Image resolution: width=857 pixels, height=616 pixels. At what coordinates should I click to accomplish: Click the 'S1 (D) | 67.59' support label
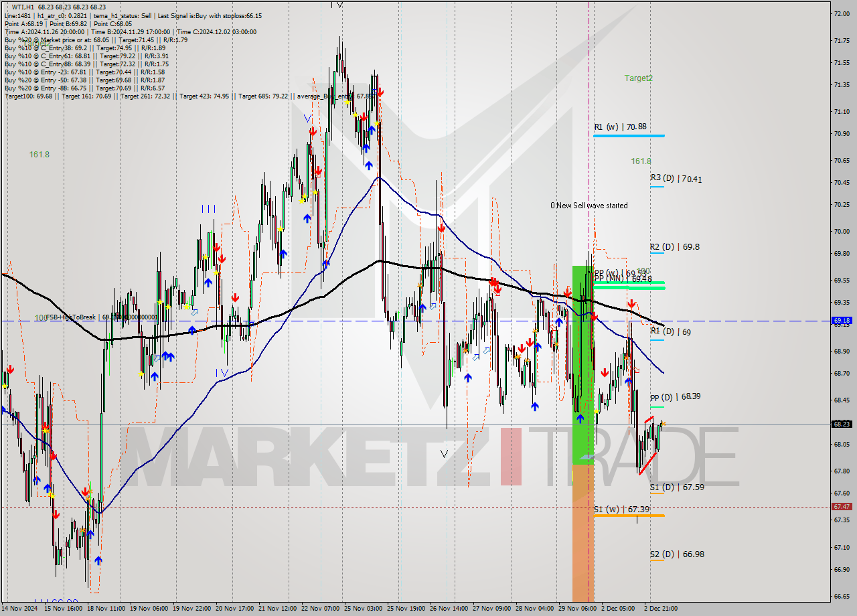677,487
